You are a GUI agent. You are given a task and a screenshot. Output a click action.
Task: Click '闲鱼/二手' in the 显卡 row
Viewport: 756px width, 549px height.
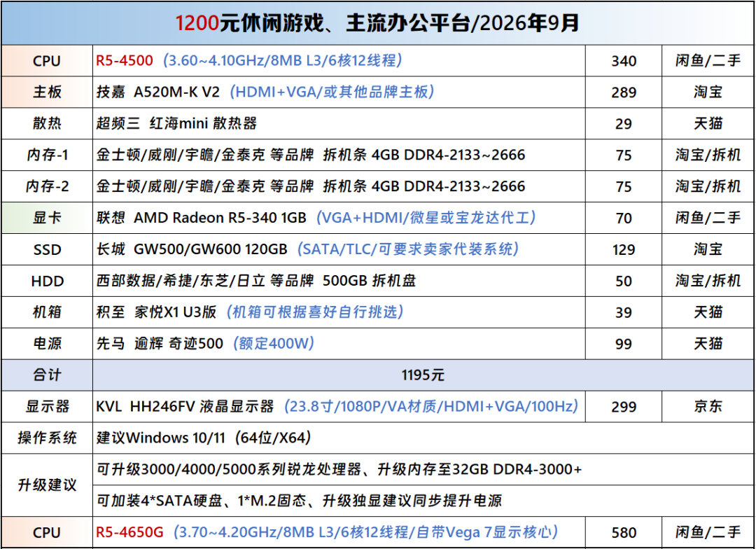click(708, 218)
